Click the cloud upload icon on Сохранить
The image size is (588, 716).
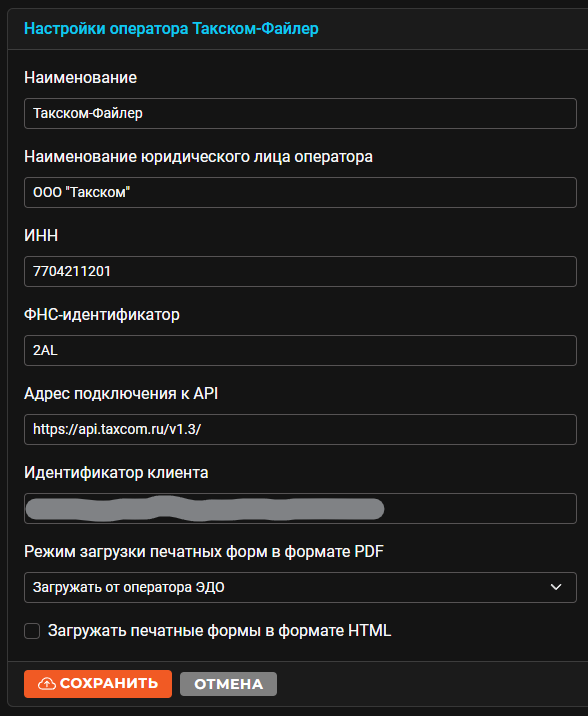pyautogui.click(x=46, y=684)
